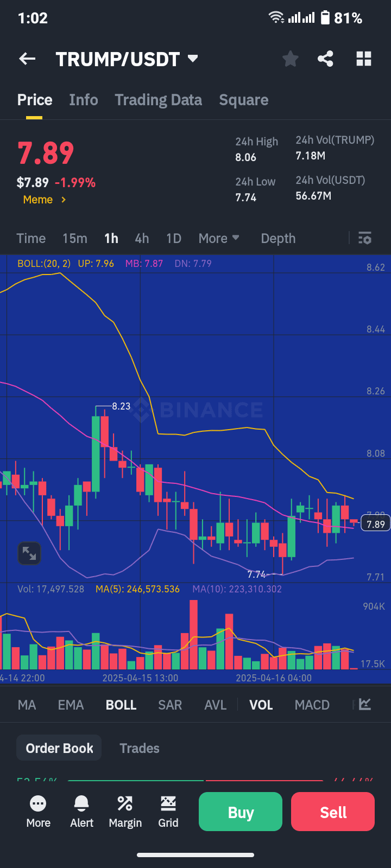This screenshot has width=391, height=868.
Task: Toggle the AVL indicator
Action: pos(215,705)
